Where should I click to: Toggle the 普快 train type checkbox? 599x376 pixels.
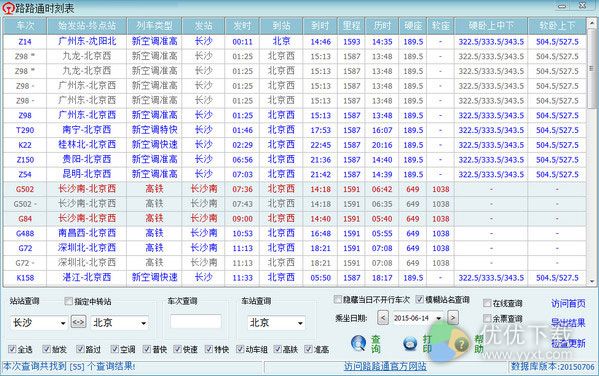147,349
